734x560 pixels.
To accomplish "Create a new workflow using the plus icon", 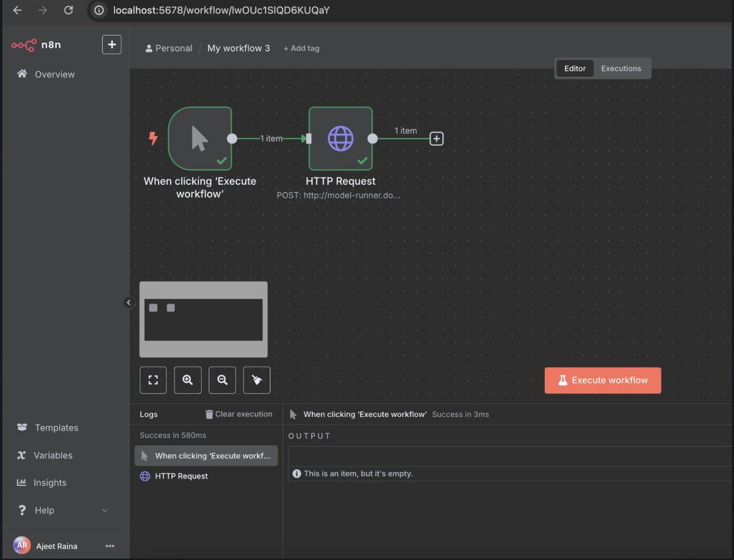I will point(111,44).
